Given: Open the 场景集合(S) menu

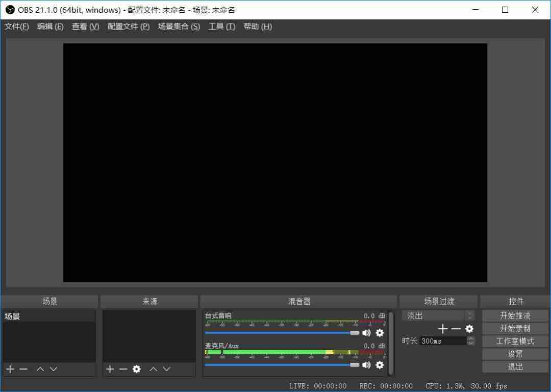Looking at the screenshot, I should 179,27.
